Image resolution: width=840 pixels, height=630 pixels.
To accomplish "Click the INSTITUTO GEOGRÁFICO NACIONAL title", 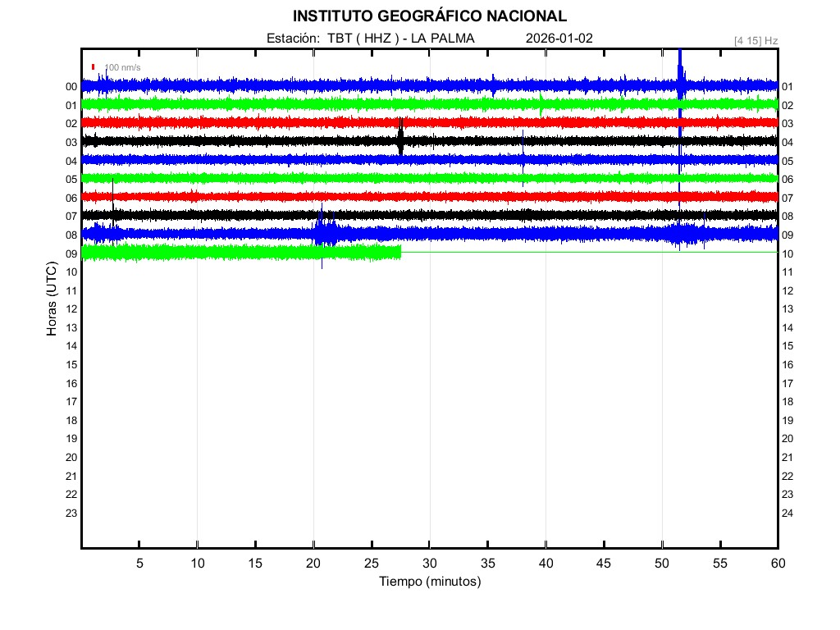I will coord(429,16).
